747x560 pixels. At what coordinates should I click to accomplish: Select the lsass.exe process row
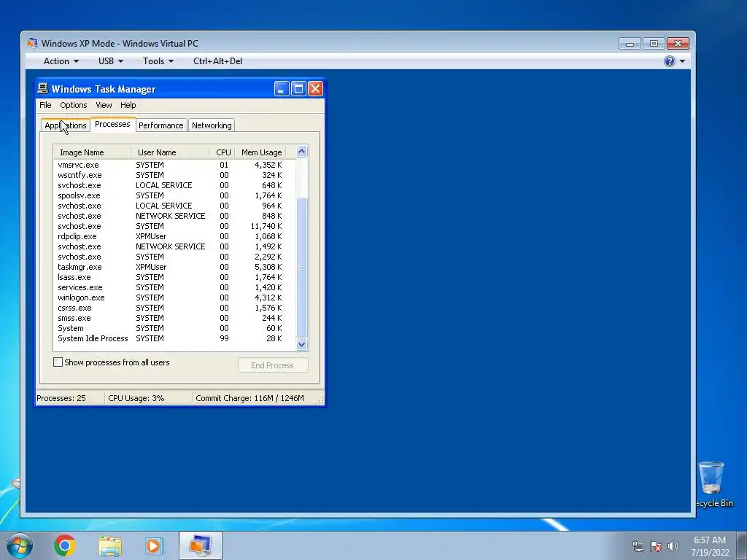tap(174, 277)
